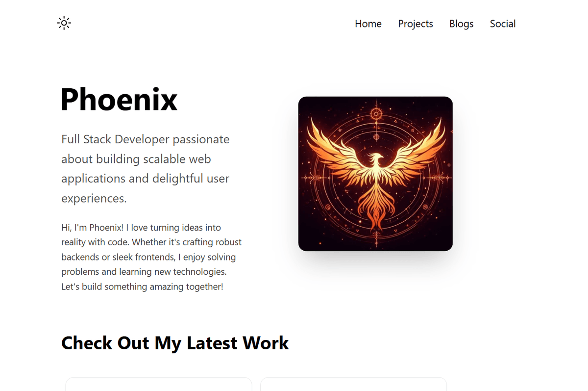Click the phoenix profile image
Screen dimensions: 588x391
[x=375, y=174]
